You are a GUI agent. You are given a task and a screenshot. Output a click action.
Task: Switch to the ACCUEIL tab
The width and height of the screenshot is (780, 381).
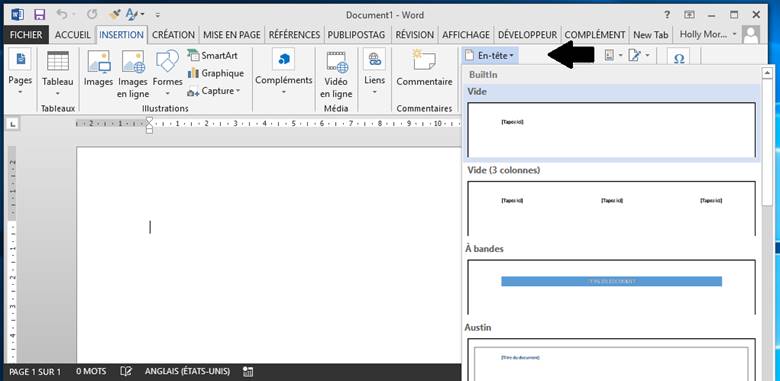[x=73, y=35]
